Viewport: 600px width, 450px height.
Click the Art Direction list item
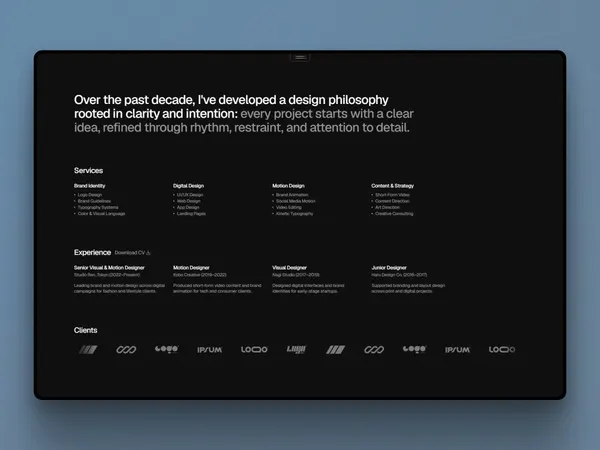pos(387,207)
